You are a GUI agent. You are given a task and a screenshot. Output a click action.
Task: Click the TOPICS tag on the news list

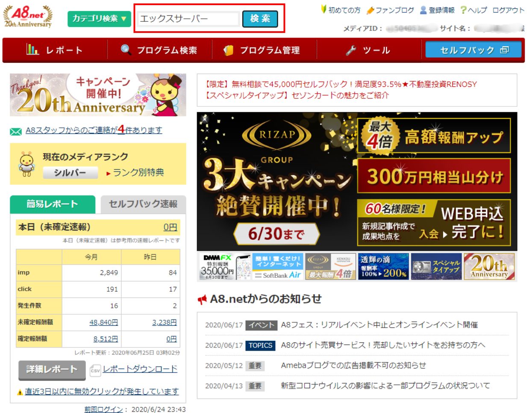coord(260,345)
